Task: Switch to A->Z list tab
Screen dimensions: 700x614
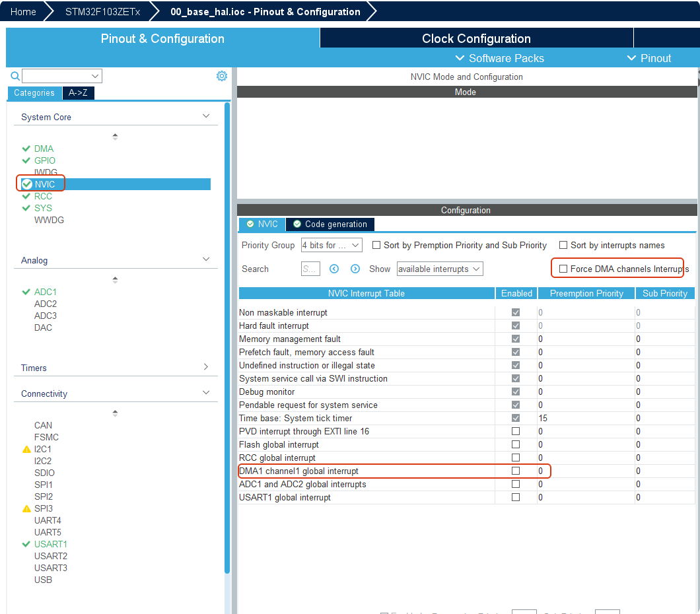Action: pyautogui.click(x=78, y=93)
